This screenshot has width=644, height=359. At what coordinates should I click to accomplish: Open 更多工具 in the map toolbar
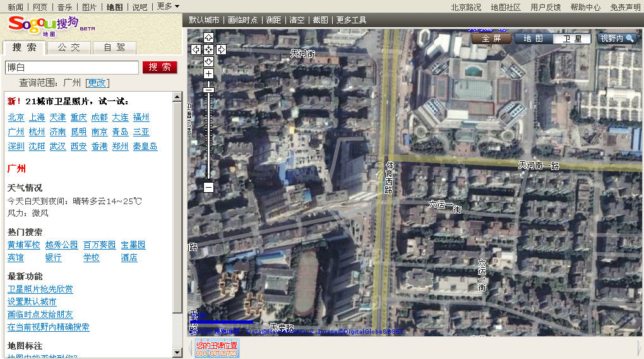[x=351, y=20]
